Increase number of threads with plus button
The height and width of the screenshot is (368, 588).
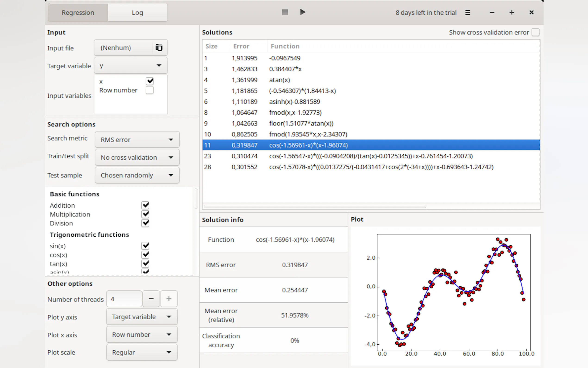169,299
